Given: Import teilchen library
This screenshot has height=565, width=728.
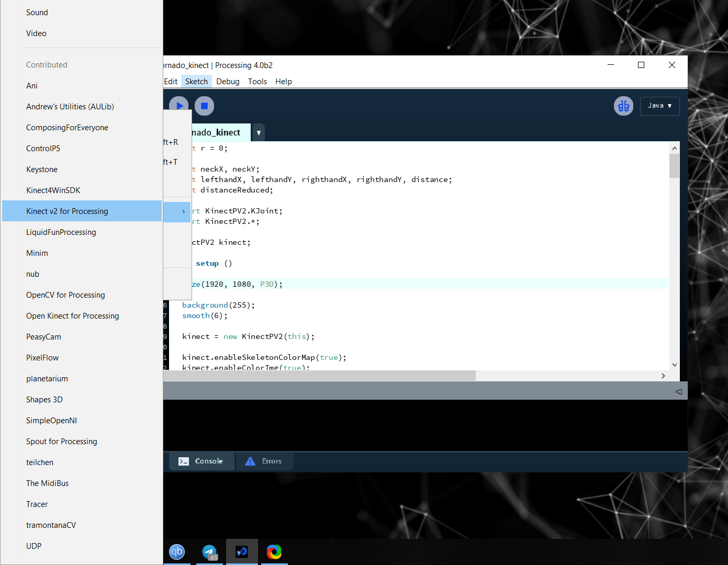Looking at the screenshot, I should (x=82, y=462).
